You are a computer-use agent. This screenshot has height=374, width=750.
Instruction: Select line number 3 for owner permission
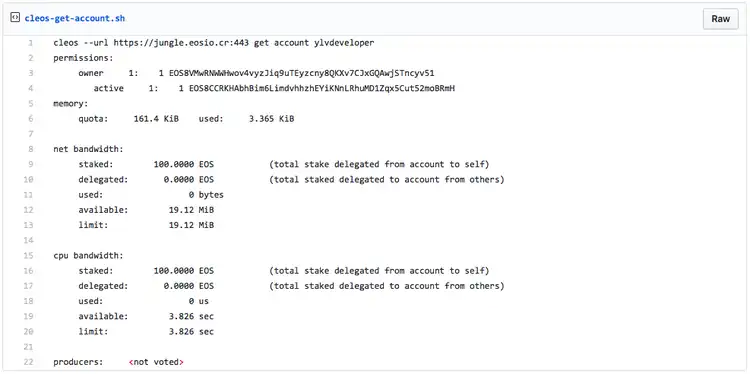click(31, 73)
